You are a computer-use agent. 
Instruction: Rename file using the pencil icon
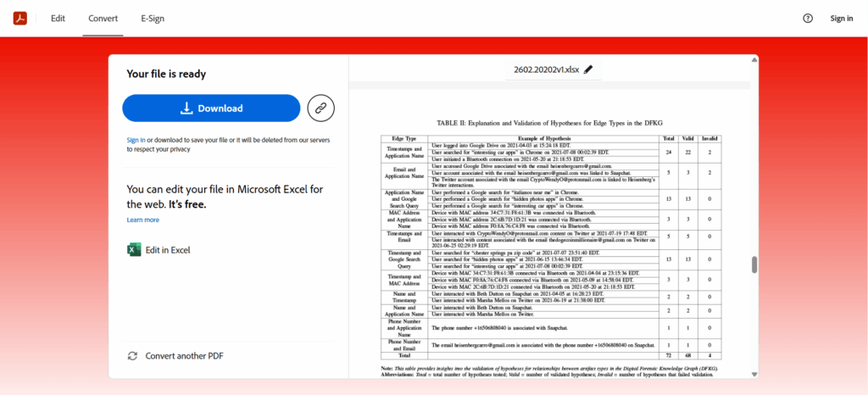[588, 70]
